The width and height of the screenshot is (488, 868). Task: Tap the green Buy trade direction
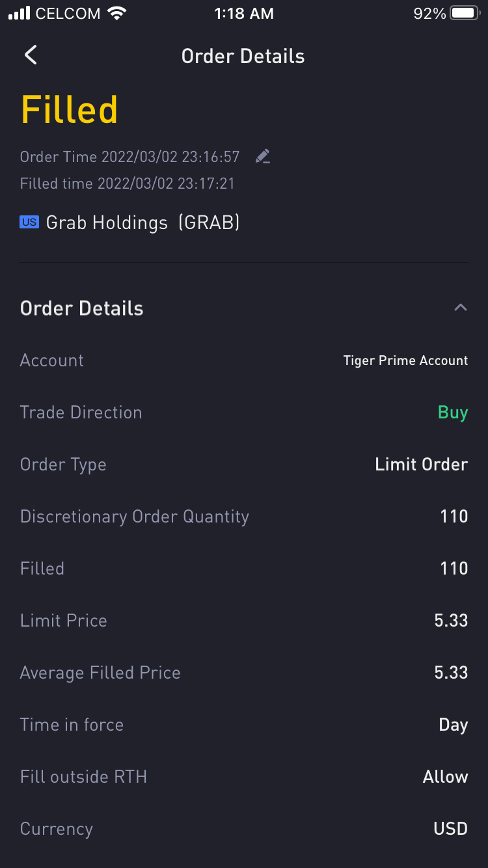click(x=453, y=413)
